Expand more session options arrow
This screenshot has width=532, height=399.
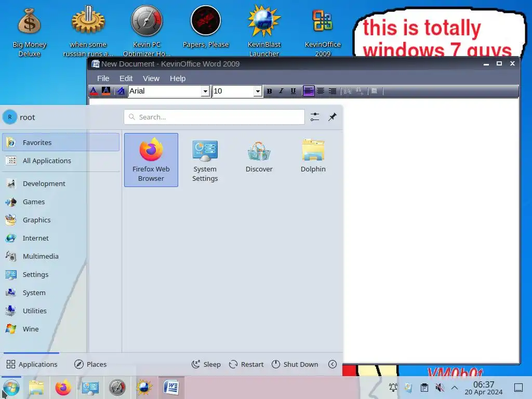click(332, 364)
